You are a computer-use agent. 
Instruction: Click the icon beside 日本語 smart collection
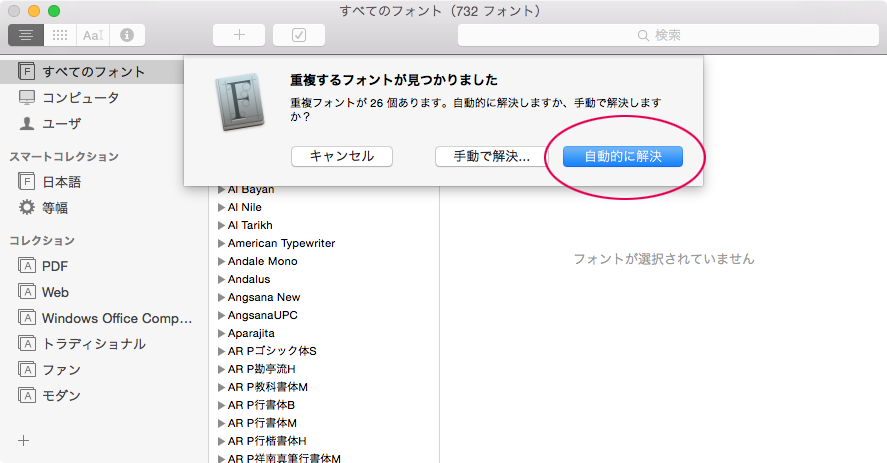[27, 182]
